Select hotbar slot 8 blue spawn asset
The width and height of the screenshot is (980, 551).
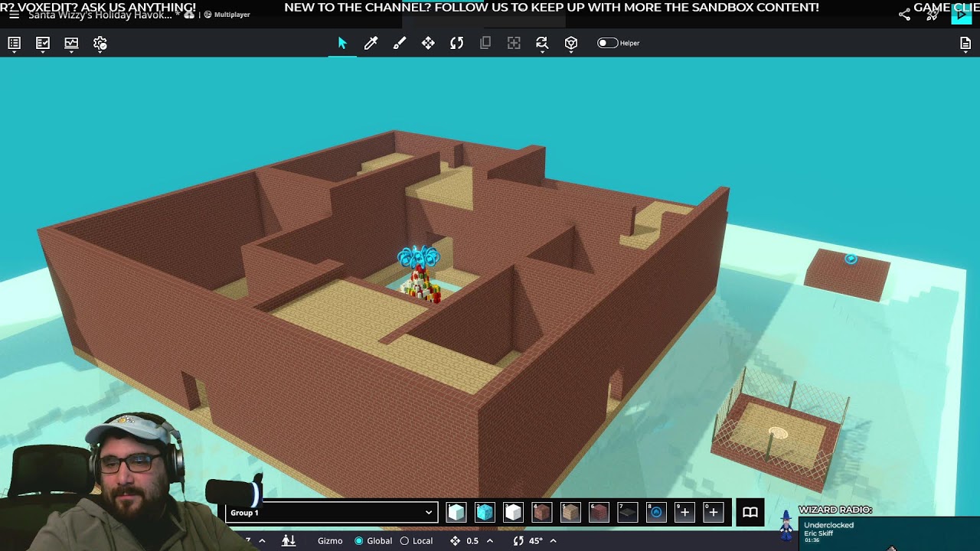[x=656, y=513]
